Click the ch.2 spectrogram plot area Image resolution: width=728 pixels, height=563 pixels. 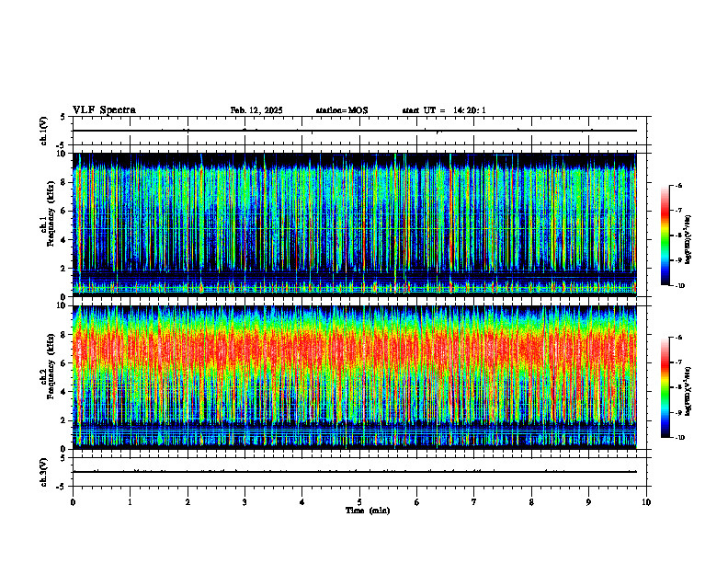354,377
